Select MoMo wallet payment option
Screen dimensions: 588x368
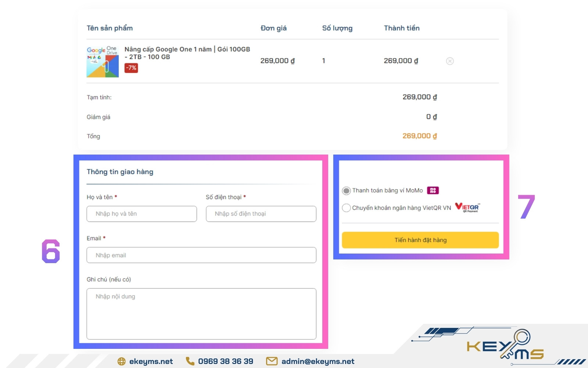346,191
